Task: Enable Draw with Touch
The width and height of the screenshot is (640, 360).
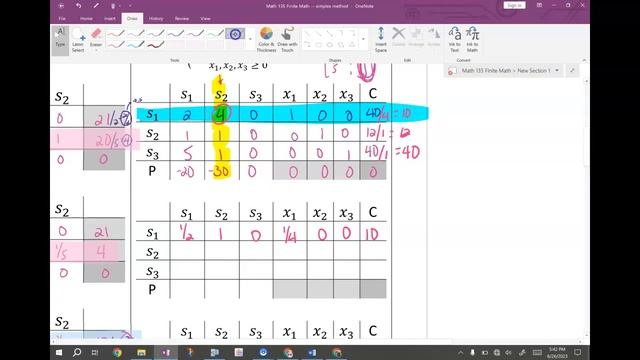Action: (287, 40)
